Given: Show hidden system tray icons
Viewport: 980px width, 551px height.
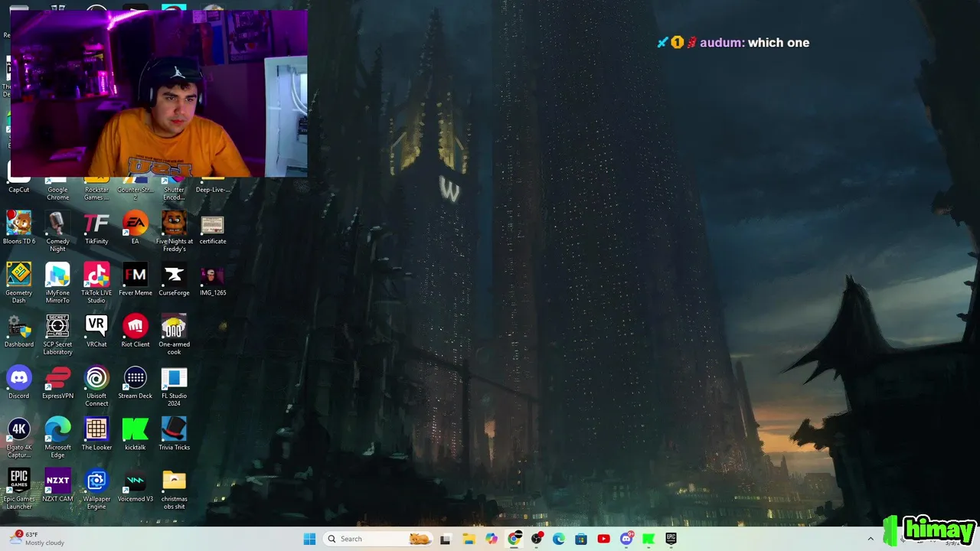Looking at the screenshot, I should pos(871,539).
